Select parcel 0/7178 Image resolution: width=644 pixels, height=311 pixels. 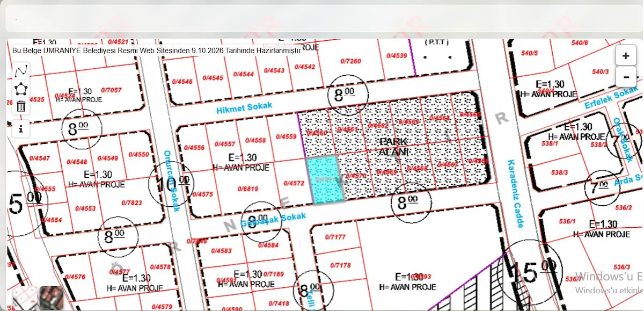340,265
